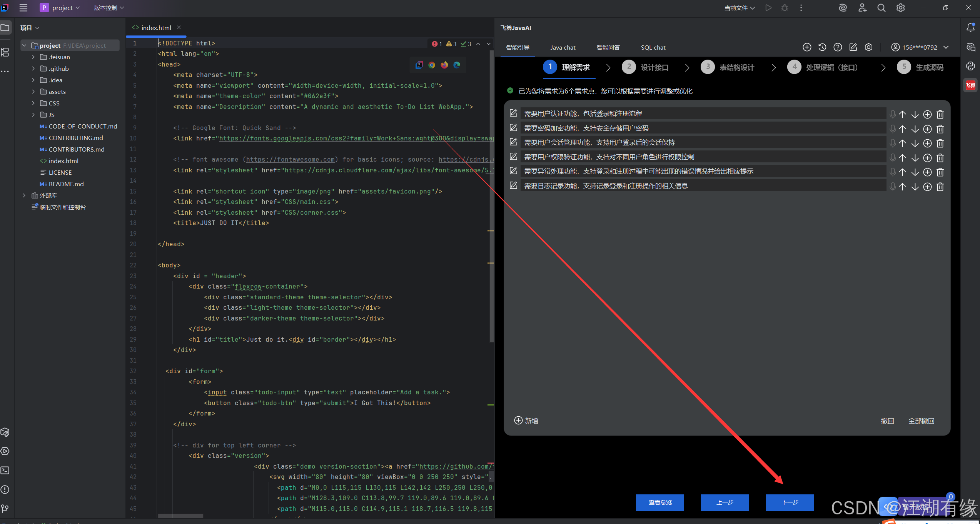The image size is (980, 524).
Task: Open the project name dropdown
Action: pos(60,8)
